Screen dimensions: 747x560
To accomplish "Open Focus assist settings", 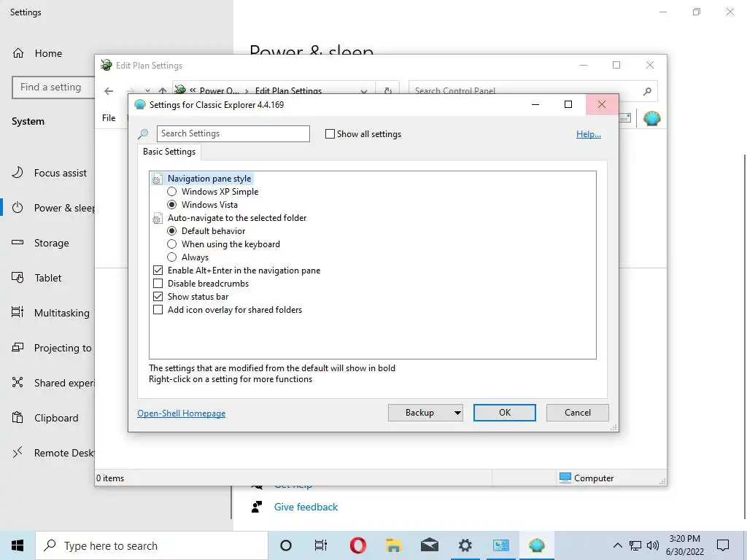I will click(x=50, y=173).
